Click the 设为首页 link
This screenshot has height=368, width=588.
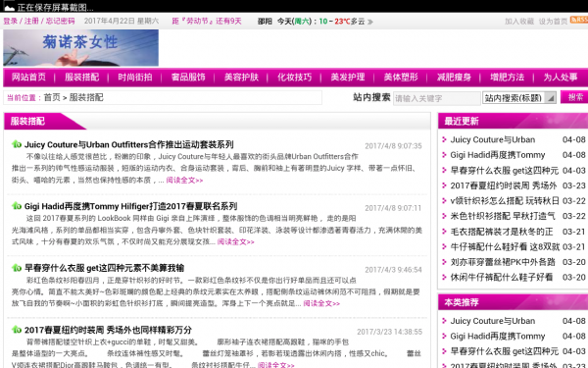[553, 22]
